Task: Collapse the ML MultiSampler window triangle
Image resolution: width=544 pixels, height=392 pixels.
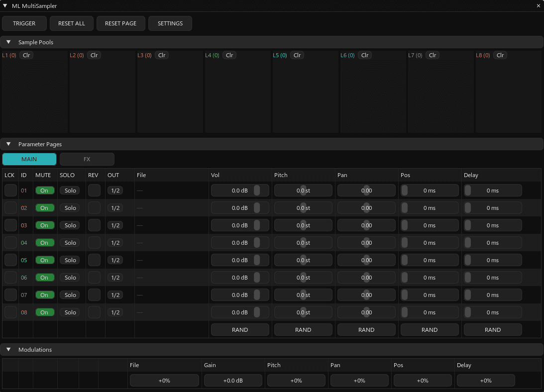Action: click(x=5, y=5)
